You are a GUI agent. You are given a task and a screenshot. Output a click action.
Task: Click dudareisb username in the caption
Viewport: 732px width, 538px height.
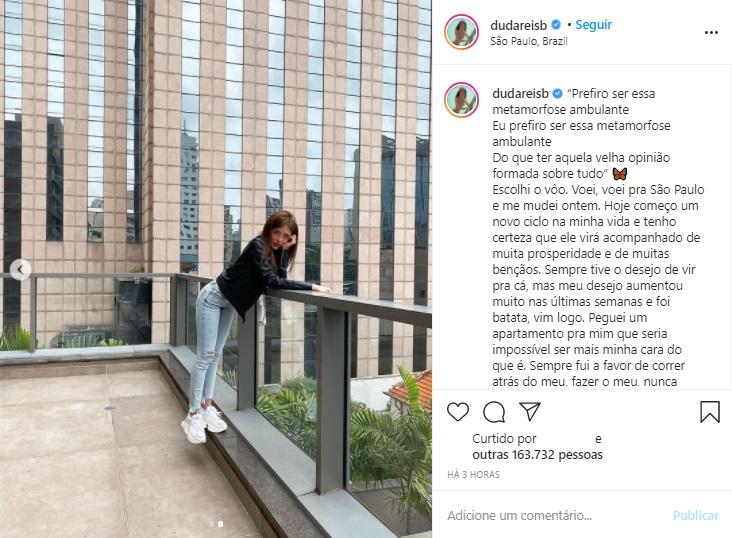point(521,93)
